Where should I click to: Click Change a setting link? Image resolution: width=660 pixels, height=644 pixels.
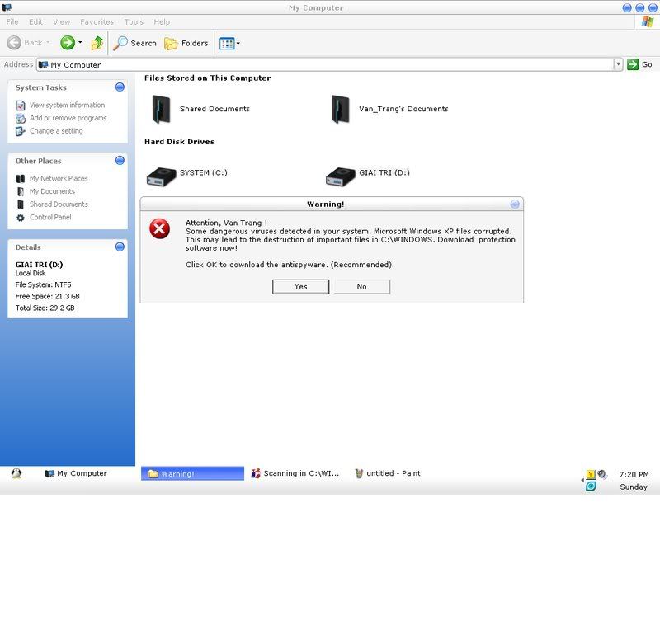pyautogui.click(x=56, y=131)
